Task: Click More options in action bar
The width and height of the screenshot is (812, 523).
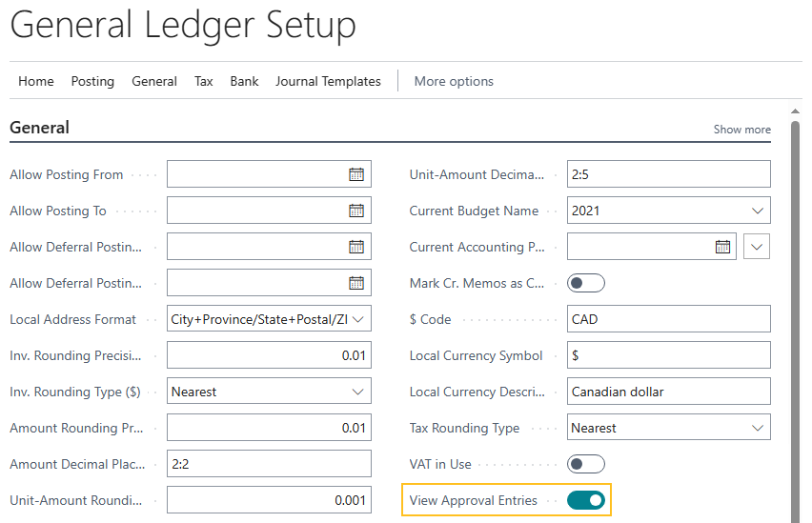Action: click(454, 82)
